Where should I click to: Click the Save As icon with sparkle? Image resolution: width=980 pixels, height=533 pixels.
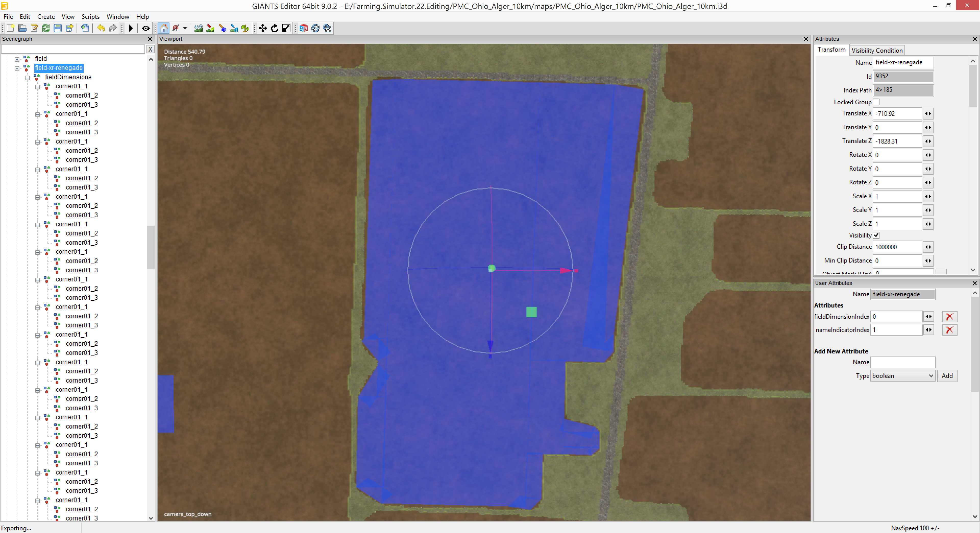(x=69, y=28)
